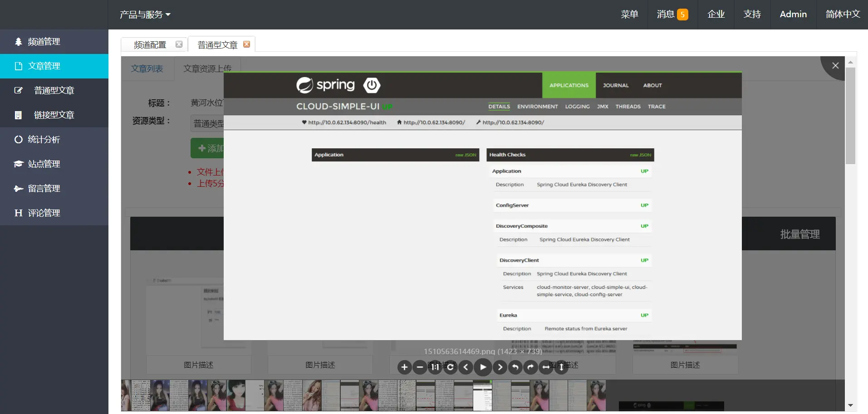Click the 普通型文章 edit icon

click(19, 91)
